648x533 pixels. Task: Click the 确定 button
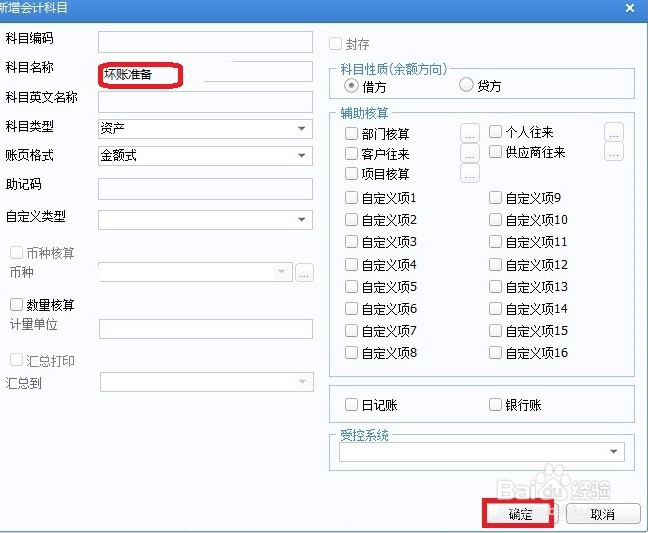519,514
